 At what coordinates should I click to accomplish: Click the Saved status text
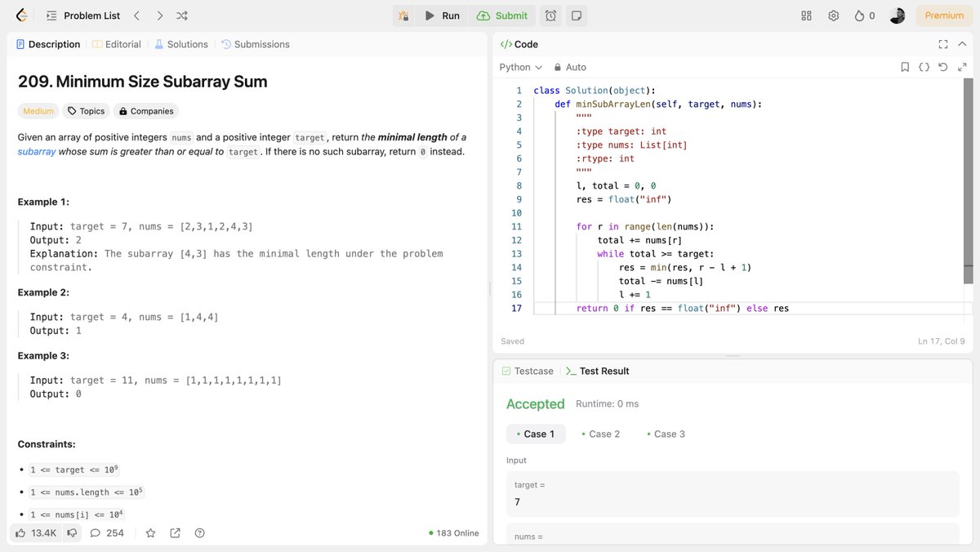tap(512, 341)
